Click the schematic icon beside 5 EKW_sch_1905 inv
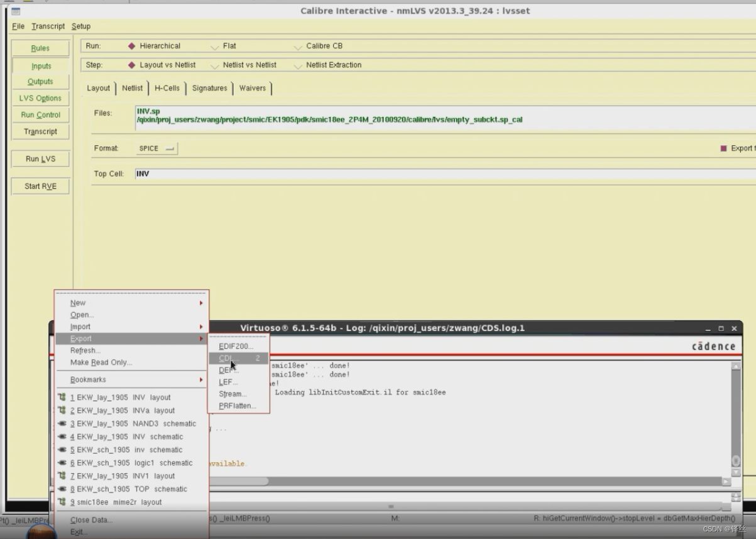The image size is (756, 539). [x=62, y=450]
